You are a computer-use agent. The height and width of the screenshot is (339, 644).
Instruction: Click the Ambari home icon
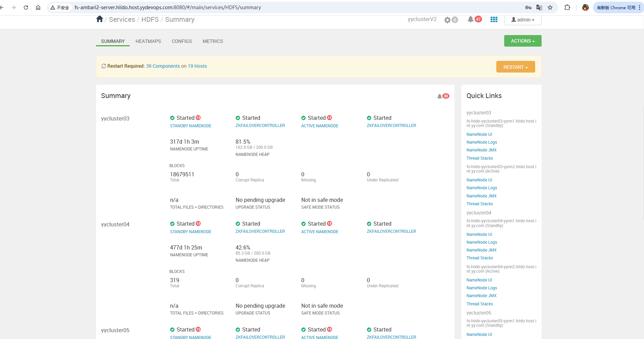click(99, 19)
